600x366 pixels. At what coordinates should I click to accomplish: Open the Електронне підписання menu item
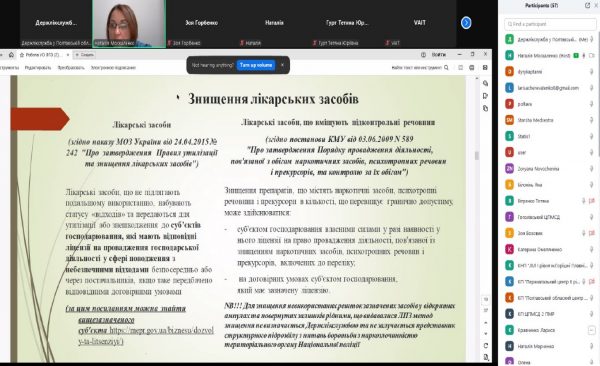pyautogui.click(x=113, y=68)
